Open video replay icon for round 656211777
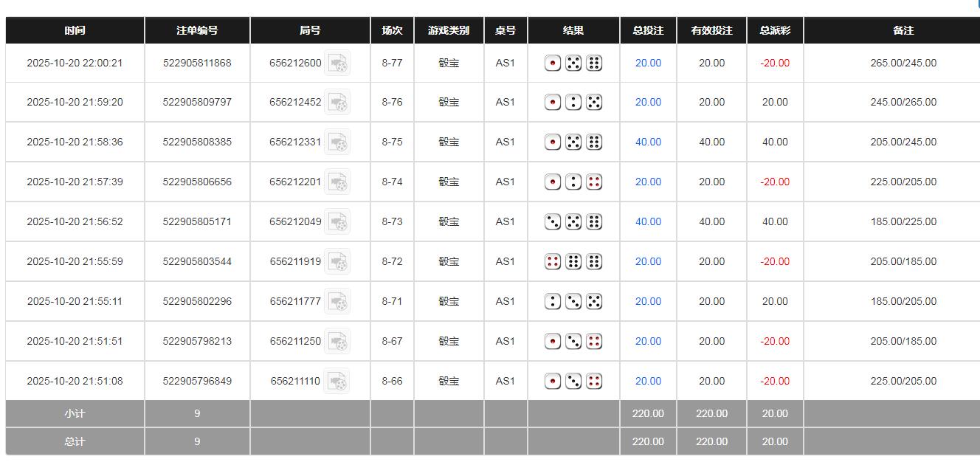The image size is (980, 465). point(337,302)
